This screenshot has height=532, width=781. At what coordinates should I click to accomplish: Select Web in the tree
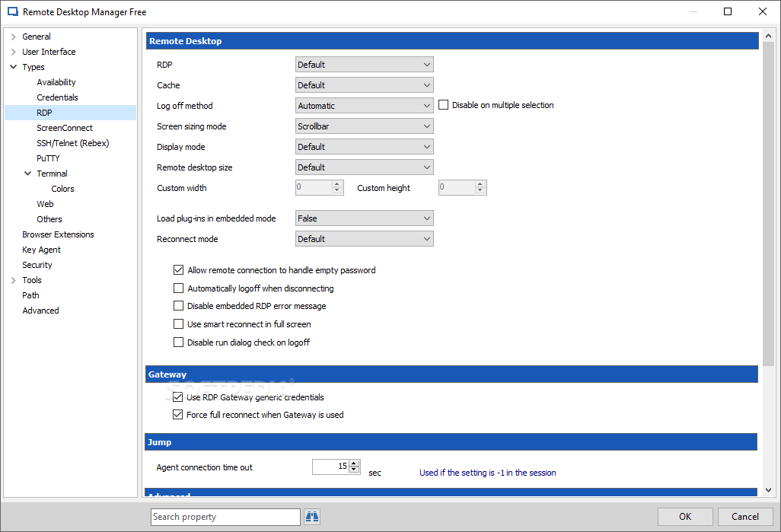(x=45, y=204)
